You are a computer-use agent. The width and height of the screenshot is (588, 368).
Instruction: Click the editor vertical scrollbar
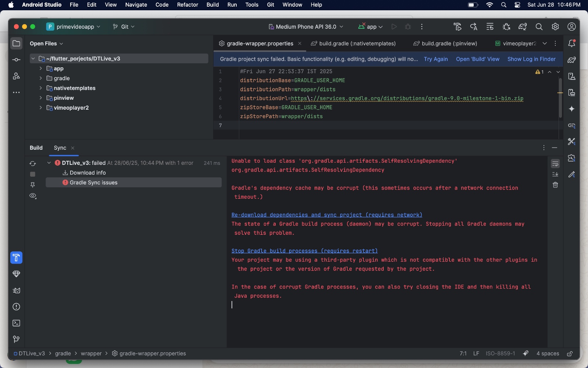point(560,98)
